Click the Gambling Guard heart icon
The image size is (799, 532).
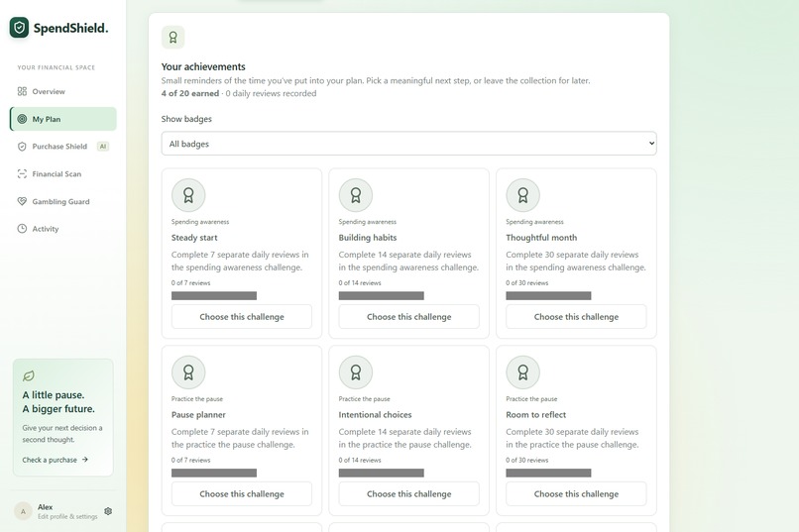(x=22, y=201)
